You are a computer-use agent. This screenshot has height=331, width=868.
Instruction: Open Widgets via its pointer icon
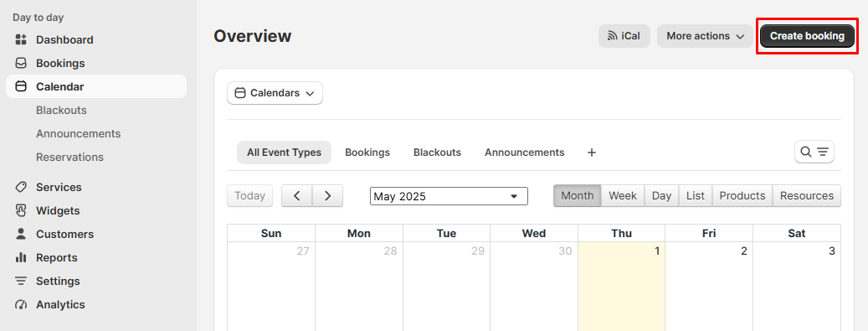coord(21,210)
